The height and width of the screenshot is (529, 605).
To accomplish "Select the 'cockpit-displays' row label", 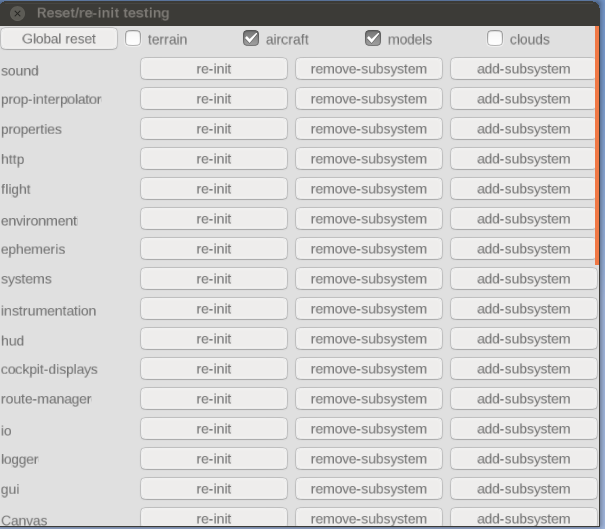I will coord(49,370).
